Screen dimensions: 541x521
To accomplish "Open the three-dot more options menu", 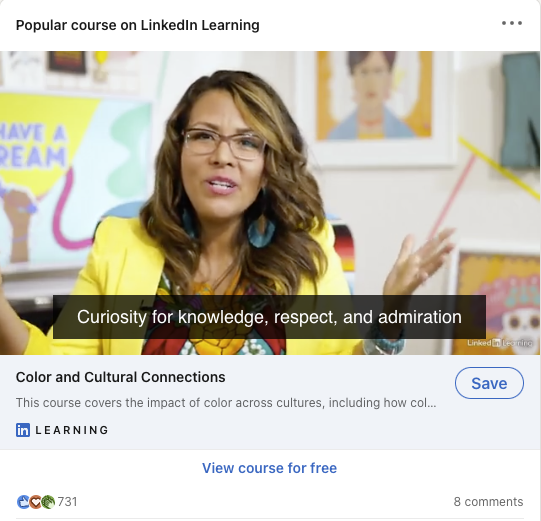I will 512,23.
